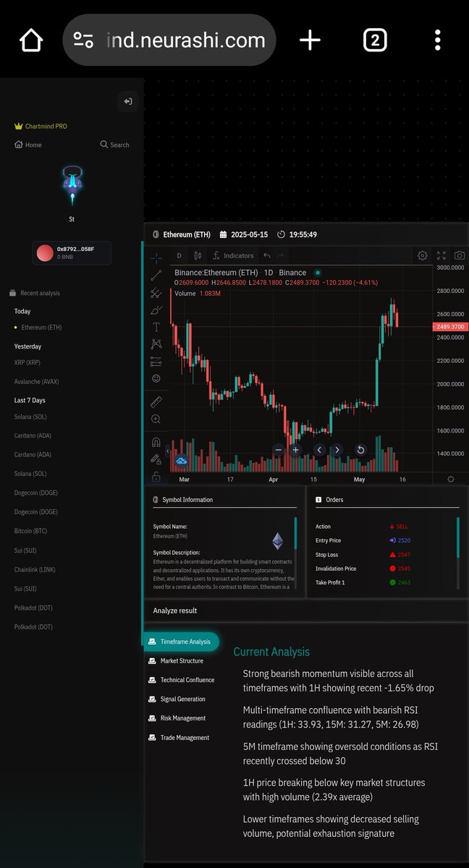Tap the neurashi.com address bar
This screenshot has height=868, width=469.
tap(169, 41)
